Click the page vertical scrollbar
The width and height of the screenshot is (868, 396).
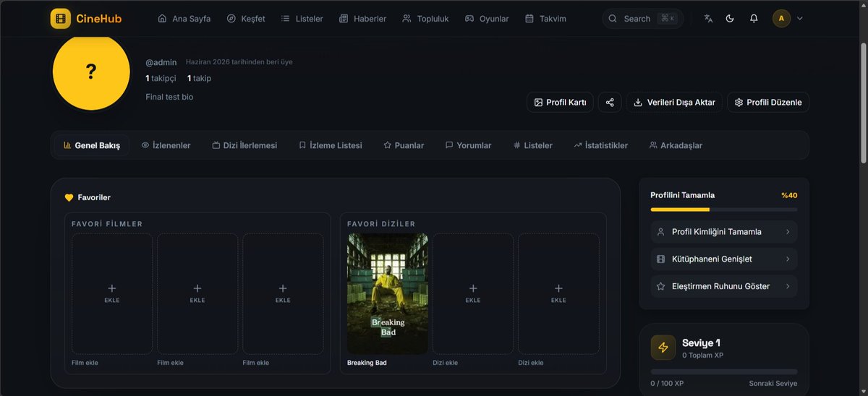pyautogui.click(x=864, y=101)
